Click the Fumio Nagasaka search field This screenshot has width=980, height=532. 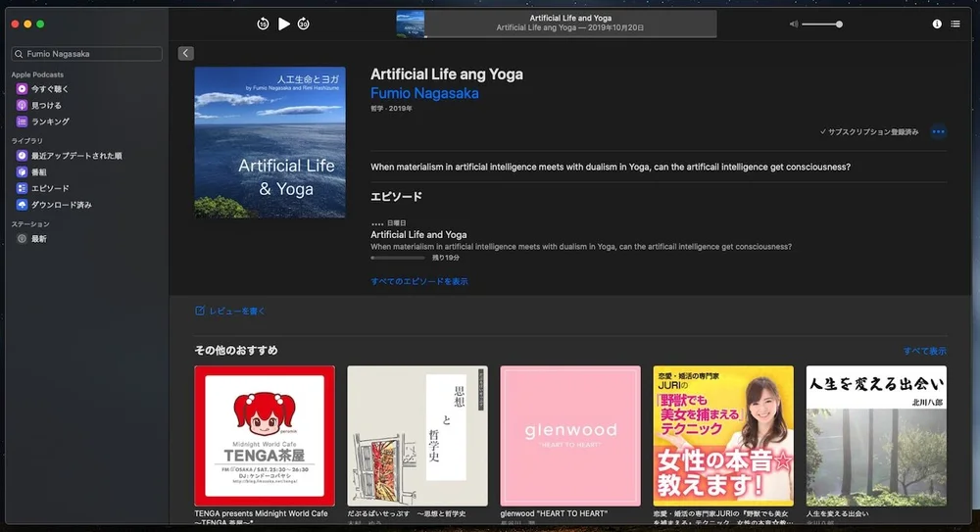[x=87, y=54]
